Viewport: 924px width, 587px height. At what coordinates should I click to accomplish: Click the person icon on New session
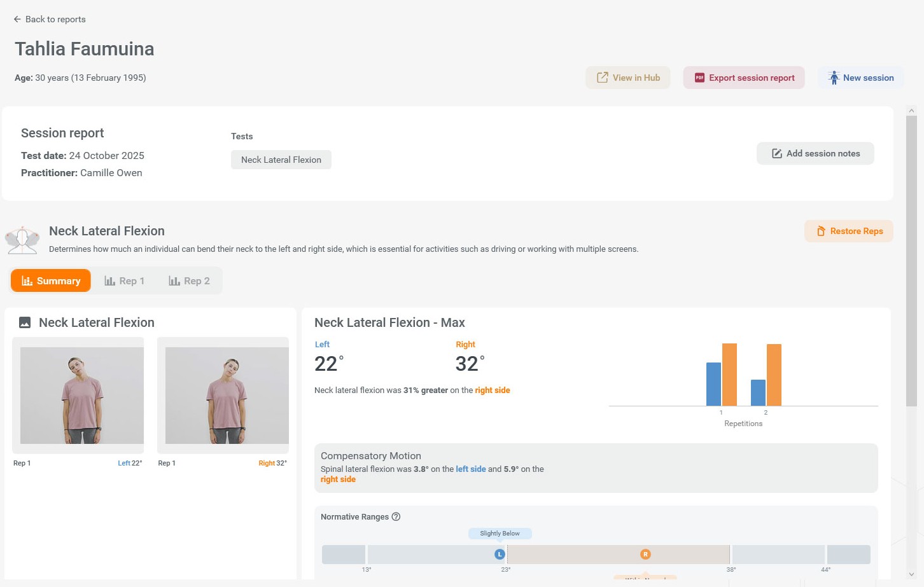834,78
